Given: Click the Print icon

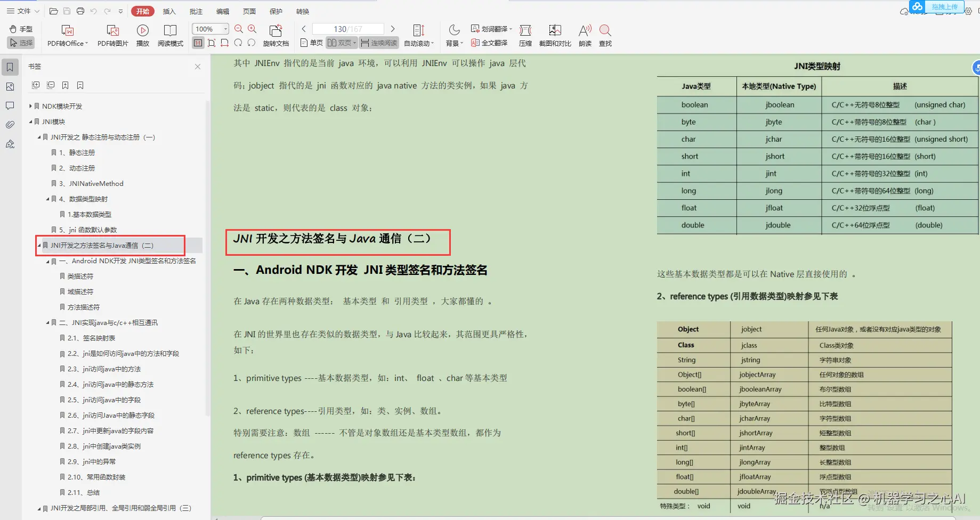Looking at the screenshot, I should (x=80, y=11).
